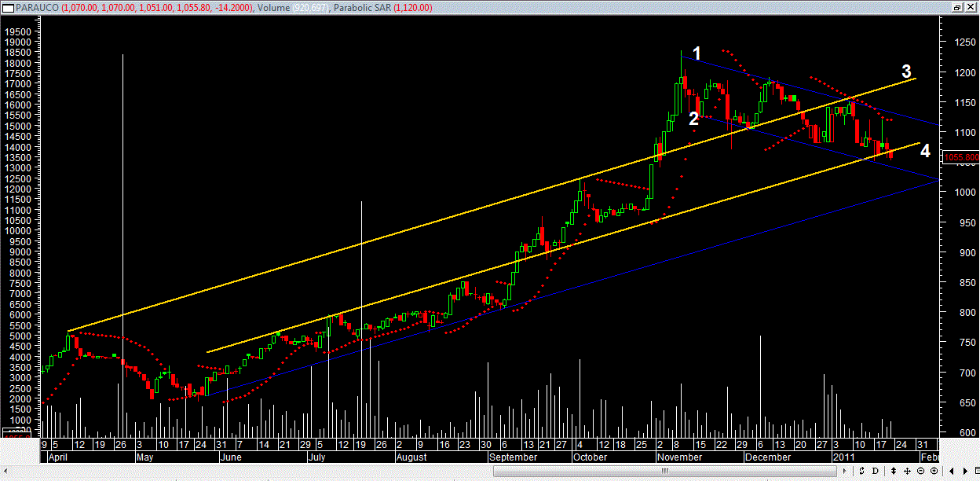Select the chart text label '4'

click(x=925, y=150)
